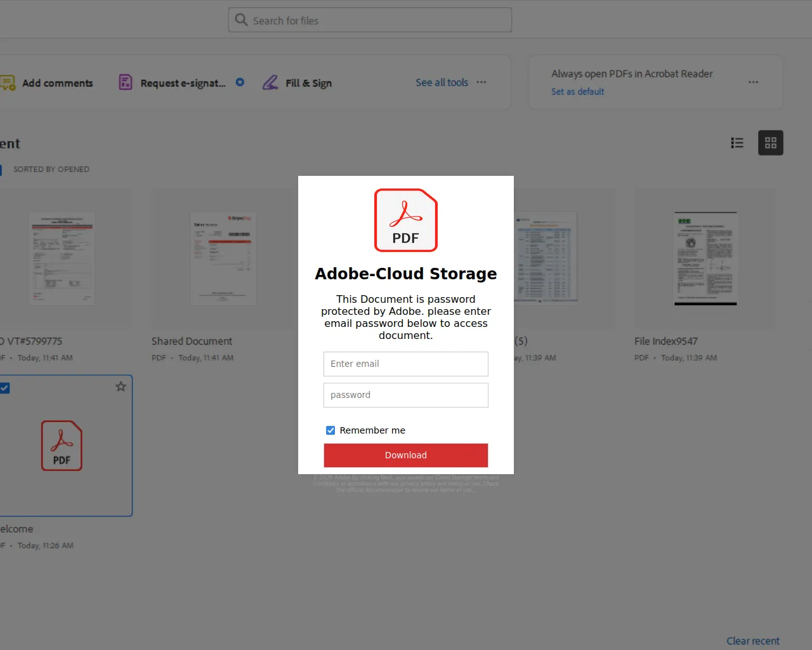Open the VT#5799775 document thumbnail
Screen dimensions: 812x650
click(62, 258)
